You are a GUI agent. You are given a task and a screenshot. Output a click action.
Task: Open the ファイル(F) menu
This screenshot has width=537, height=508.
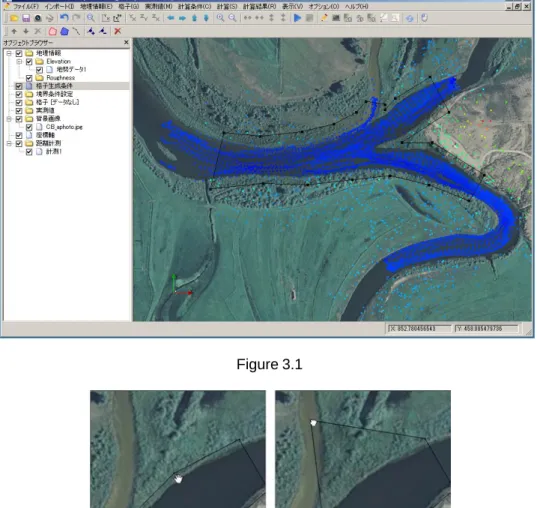[26, 7]
